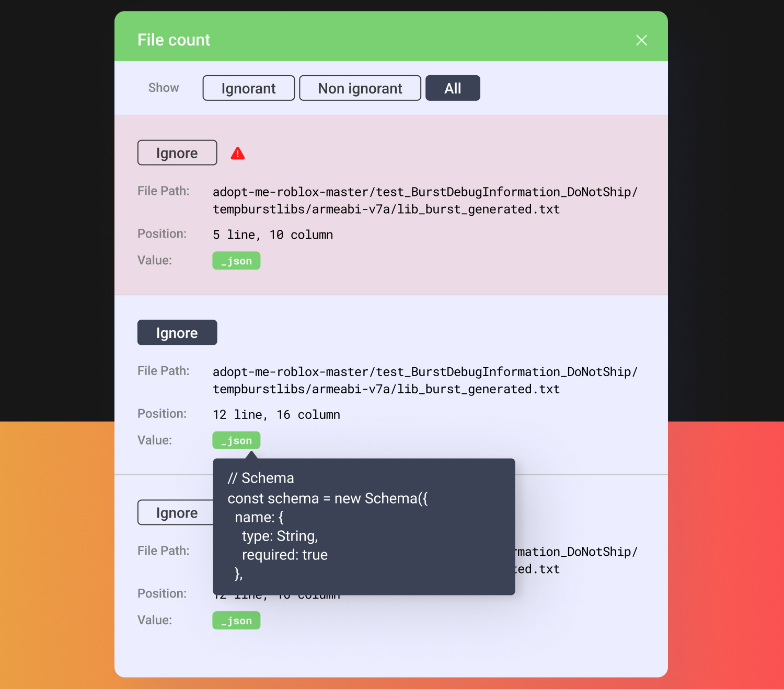
Task: Switch to the Non ignorant filter
Action: (x=360, y=88)
